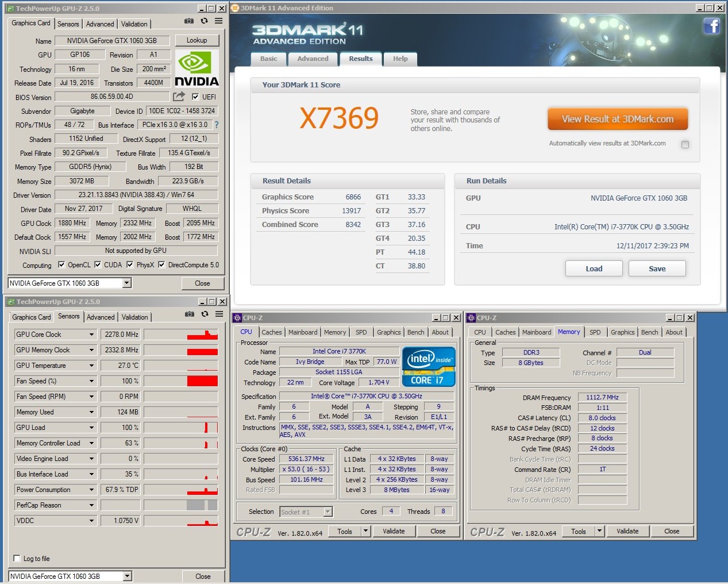This screenshot has height=584, width=728.
Task: Open Validation tab in GPU-Z Sensors window
Action: click(x=135, y=317)
